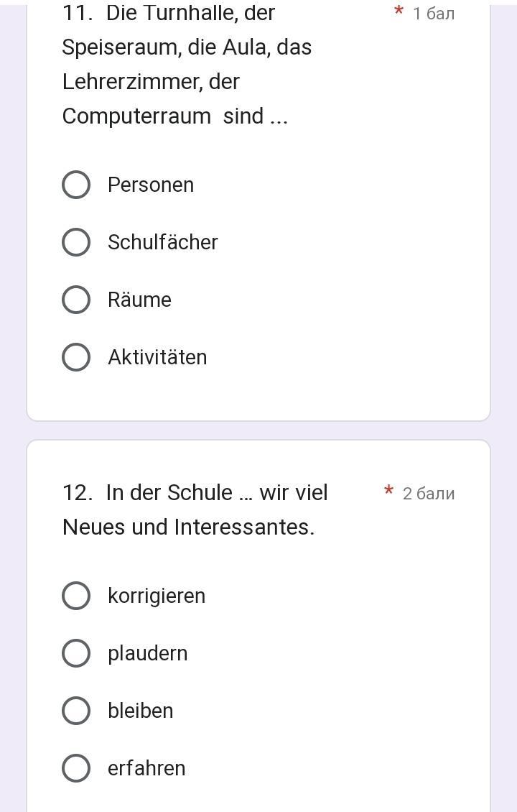The width and height of the screenshot is (517, 812).
Task: Click question 11 text about Turnhalle
Action: coord(187,64)
